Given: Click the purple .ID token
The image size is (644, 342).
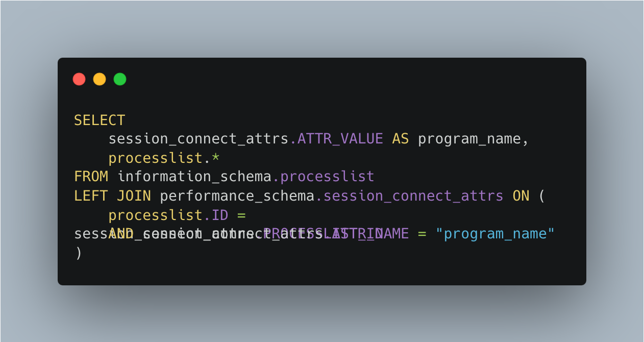Looking at the screenshot, I should pos(216,215).
